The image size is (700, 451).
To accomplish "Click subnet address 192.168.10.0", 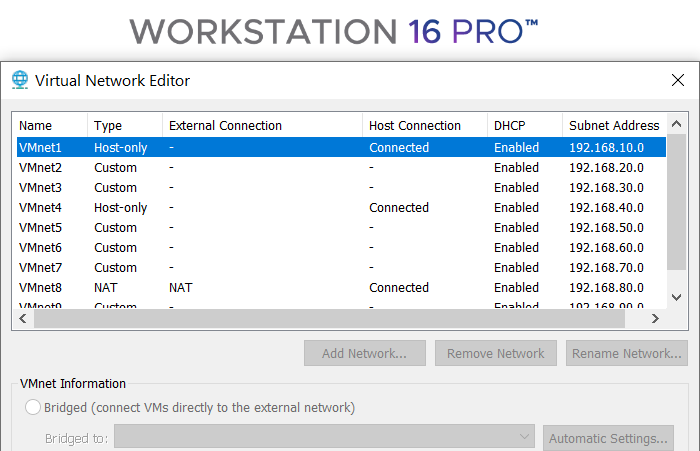I will (x=606, y=148).
